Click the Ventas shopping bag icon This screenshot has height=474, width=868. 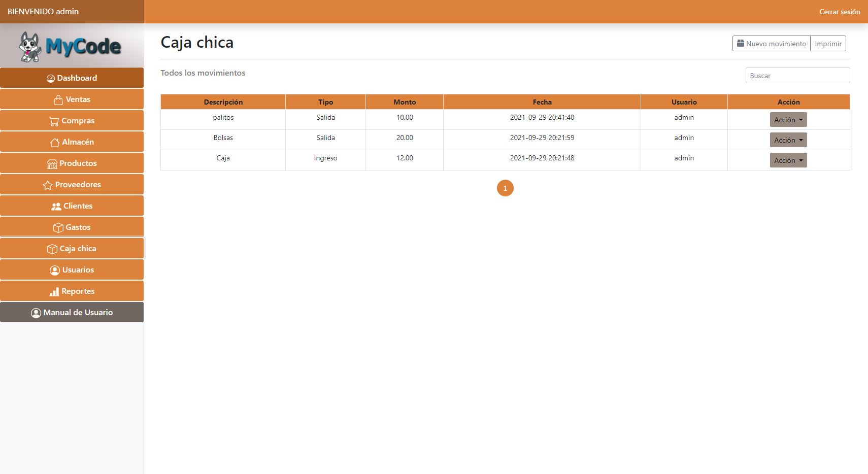pos(58,100)
